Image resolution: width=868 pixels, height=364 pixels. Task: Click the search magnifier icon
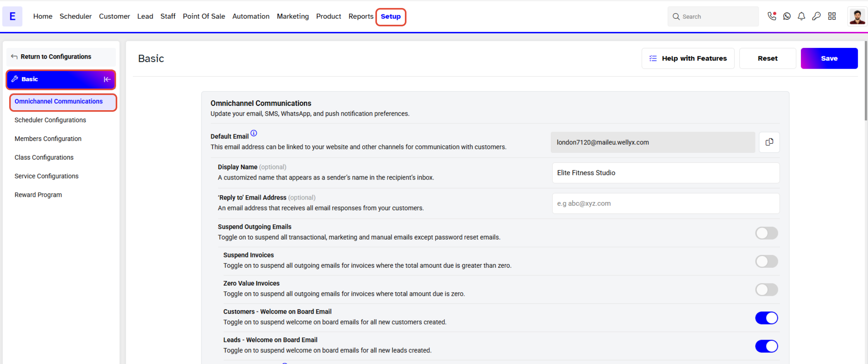[676, 16]
